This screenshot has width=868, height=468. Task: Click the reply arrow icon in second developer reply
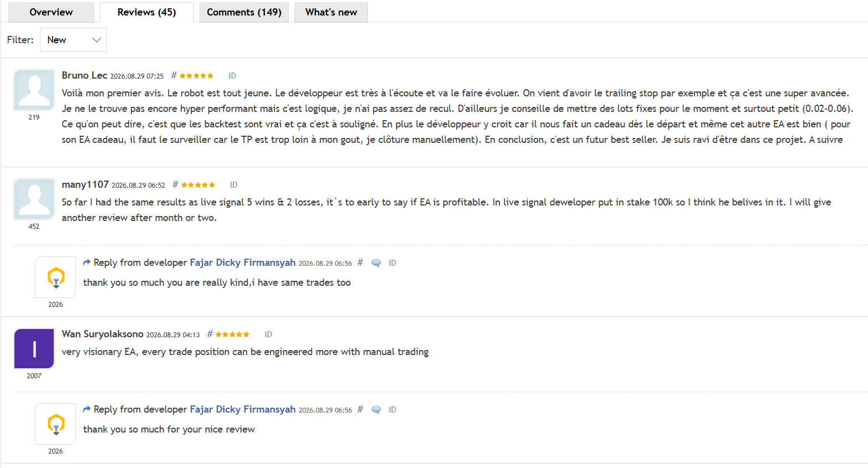click(x=86, y=409)
